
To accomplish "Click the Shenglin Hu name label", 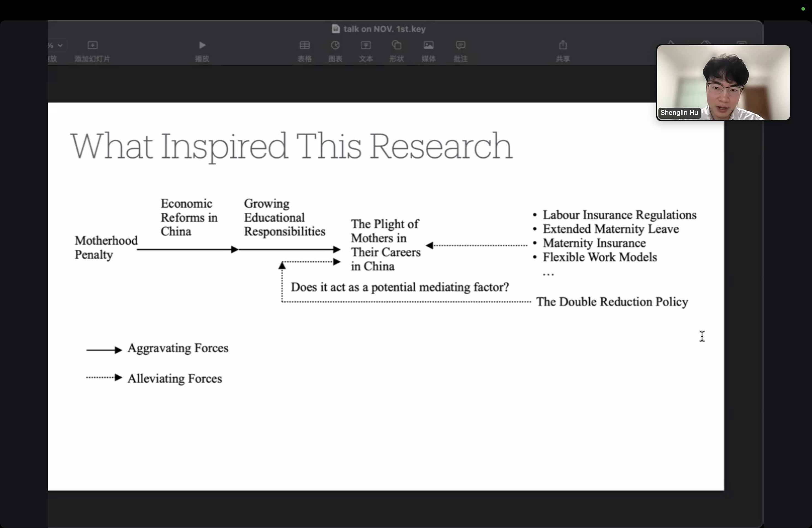I will click(679, 113).
